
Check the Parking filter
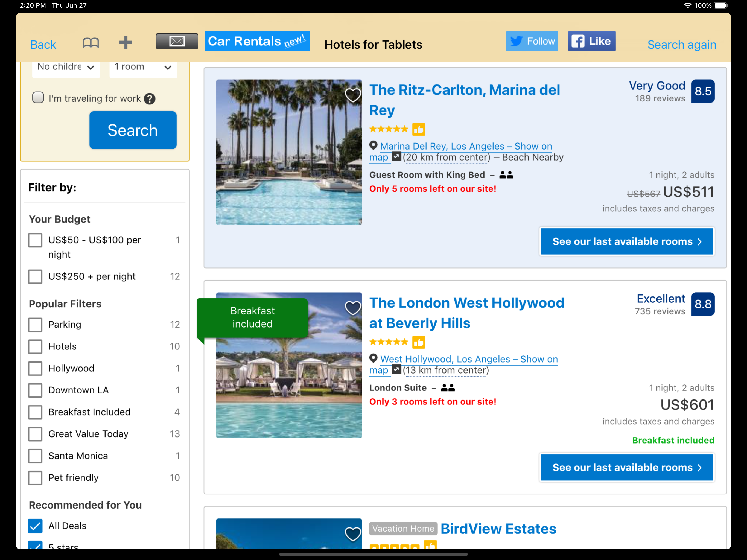36,325
